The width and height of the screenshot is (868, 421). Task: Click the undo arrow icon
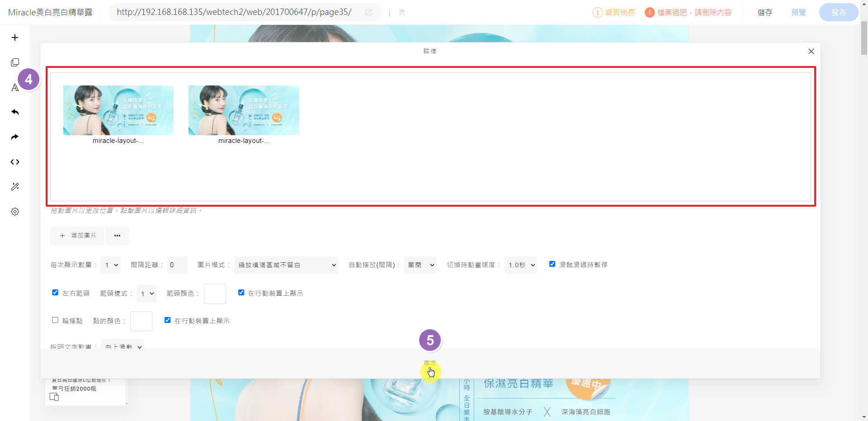[x=15, y=112]
